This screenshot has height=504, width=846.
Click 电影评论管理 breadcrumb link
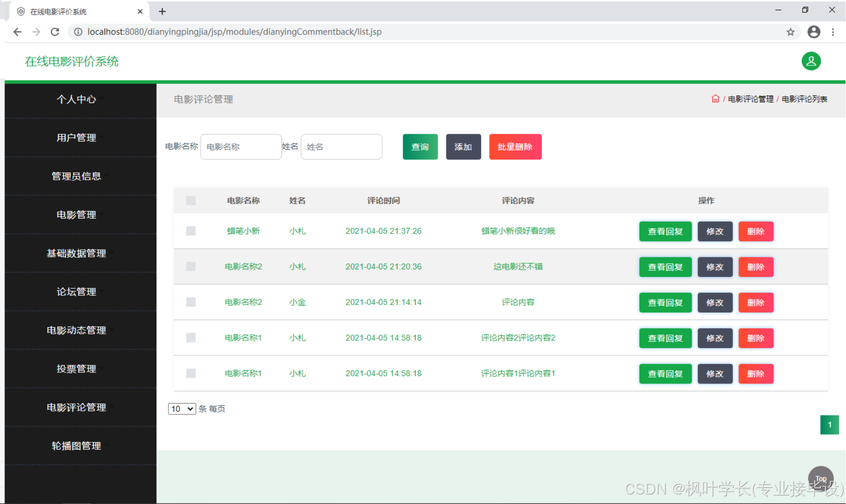coord(750,99)
